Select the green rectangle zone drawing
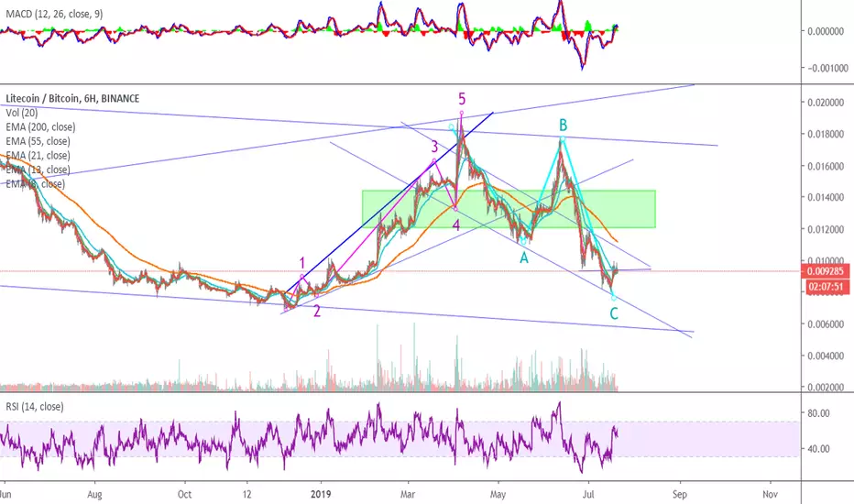Image resolution: width=854 pixels, height=504 pixels. (x=509, y=209)
